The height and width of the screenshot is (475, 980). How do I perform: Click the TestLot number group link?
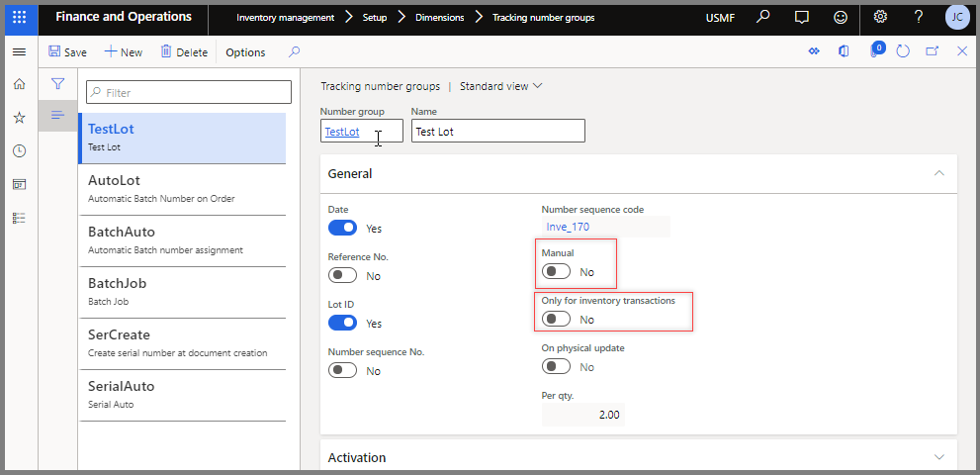342,132
